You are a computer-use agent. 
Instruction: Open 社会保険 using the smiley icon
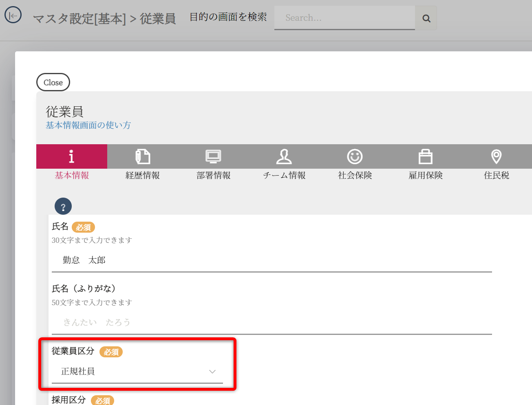355,156
